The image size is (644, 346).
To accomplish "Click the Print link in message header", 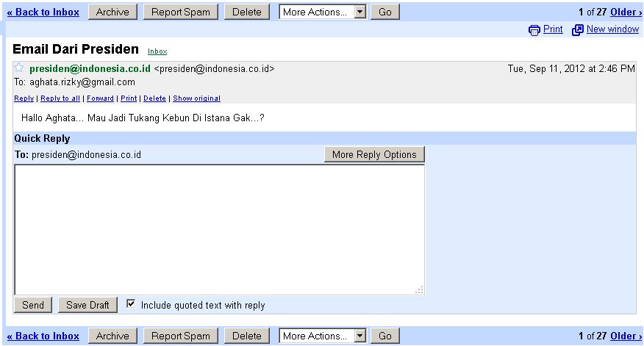I will click(x=129, y=98).
